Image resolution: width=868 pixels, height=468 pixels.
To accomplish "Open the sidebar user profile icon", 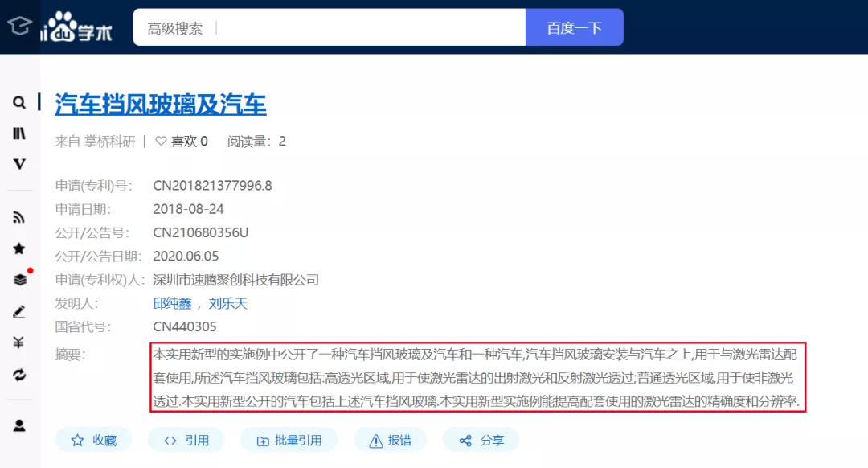I will tap(18, 425).
